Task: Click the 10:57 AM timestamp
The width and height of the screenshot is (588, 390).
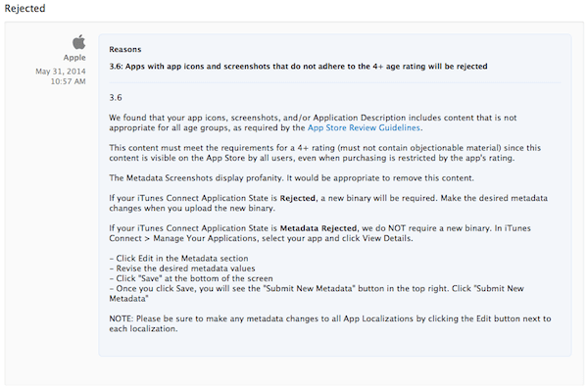Action: point(68,81)
